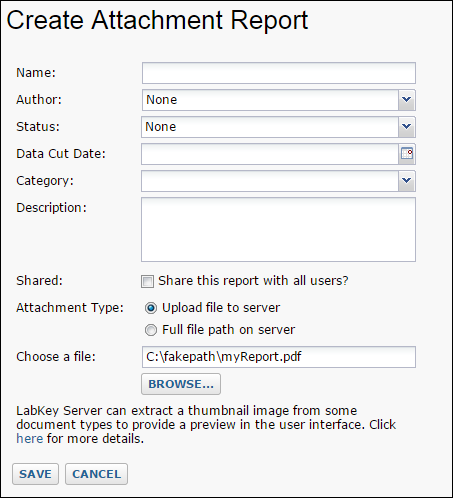The height and width of the screenshot is (498, 453).
Task: Open the Data Cut Date calendar picker
Action: (x=407, y=154)
